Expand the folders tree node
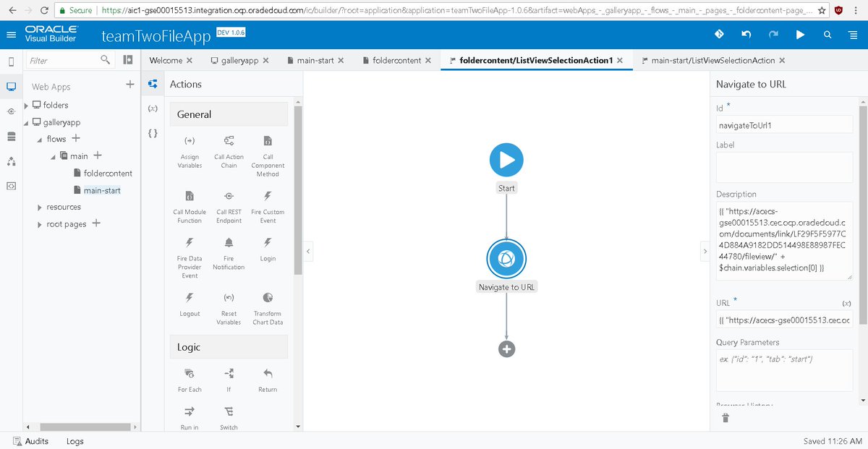 27,106
